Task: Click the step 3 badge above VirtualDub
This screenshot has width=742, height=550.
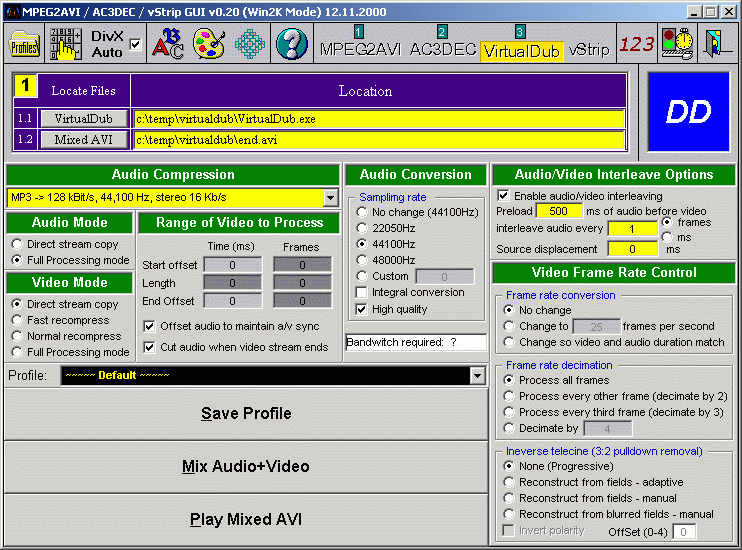Action: click(x=520, y=32)
